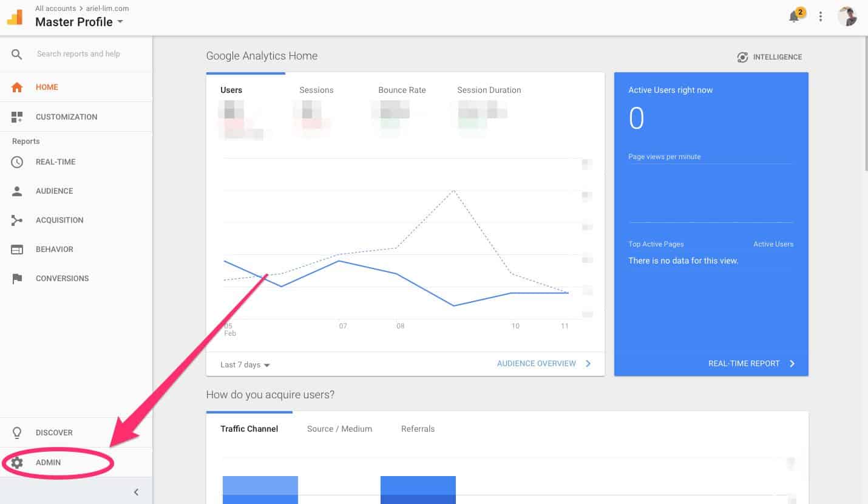Click in the Search reports and help field
The width and height of the screenshot is (868, 504).
coord(78,54)
